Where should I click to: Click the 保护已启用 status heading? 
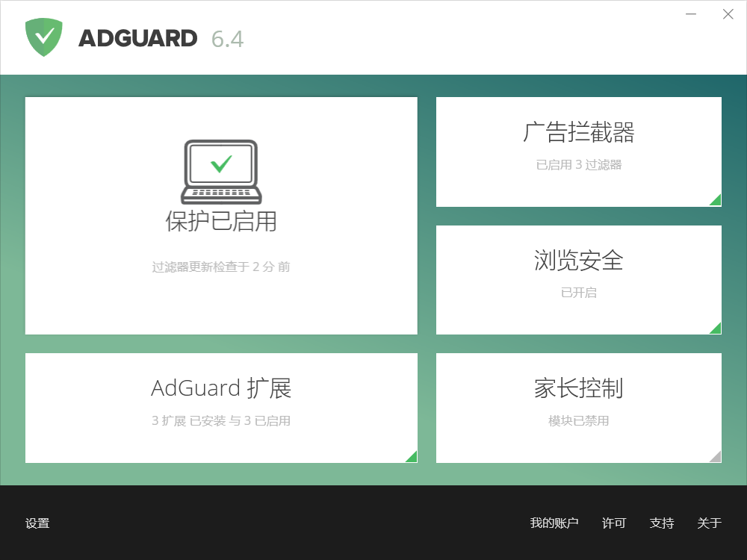221,222
